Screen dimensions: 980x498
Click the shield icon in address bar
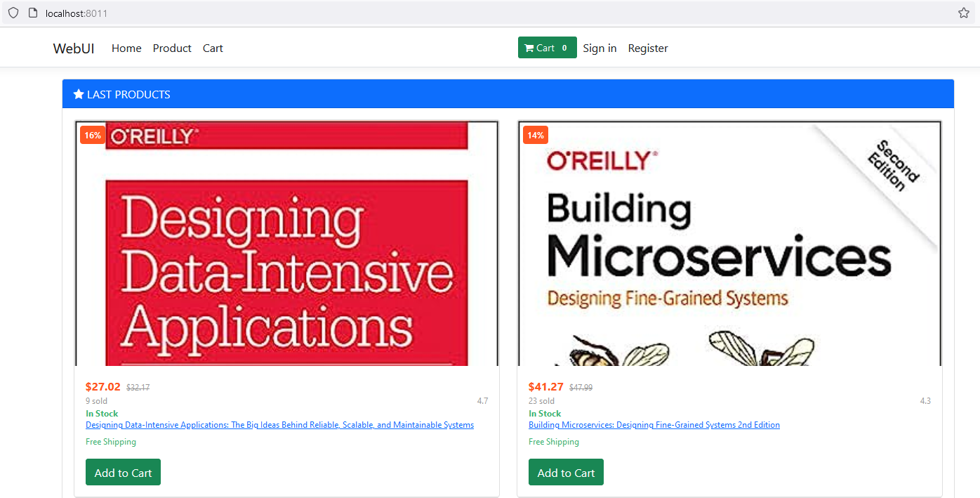[13, 13]
